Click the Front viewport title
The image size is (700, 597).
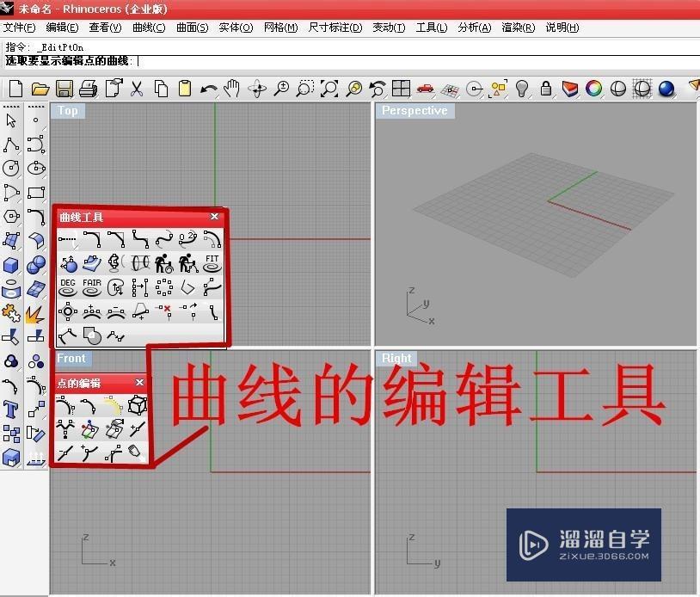coord(71,358)
